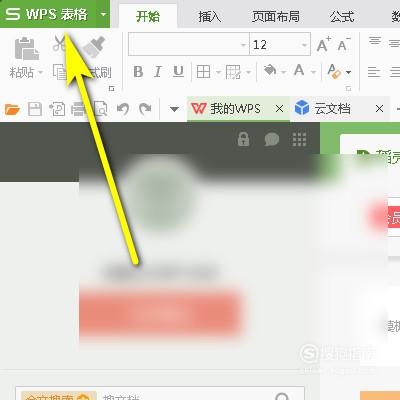This screenshot has height=400, width=400.
Task: Open the WPS 表格 application menu button
Action: click(x=48, y=14)
